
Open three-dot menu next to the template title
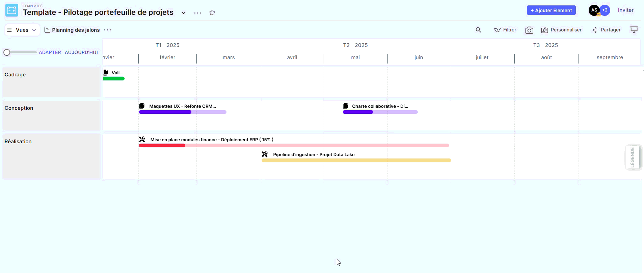(x=198, y=13)
